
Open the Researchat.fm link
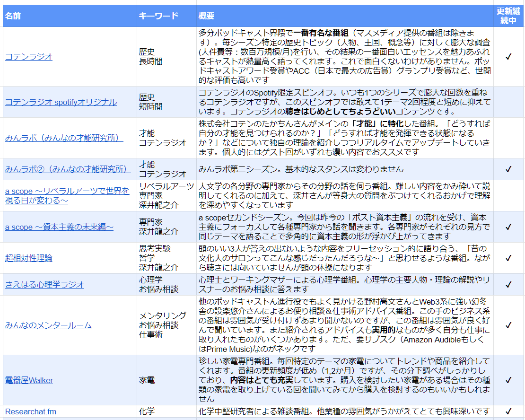pos(30,411)
